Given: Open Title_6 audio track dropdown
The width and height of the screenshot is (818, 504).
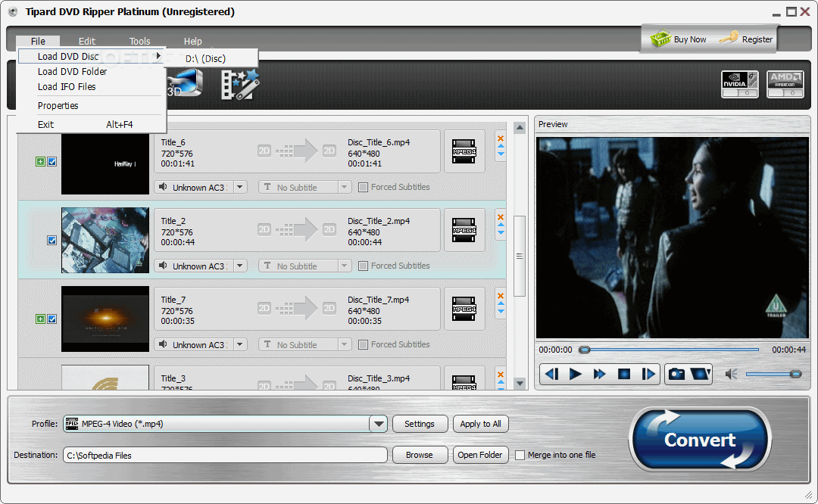Looking at the screenshot, I should [240, 187].
